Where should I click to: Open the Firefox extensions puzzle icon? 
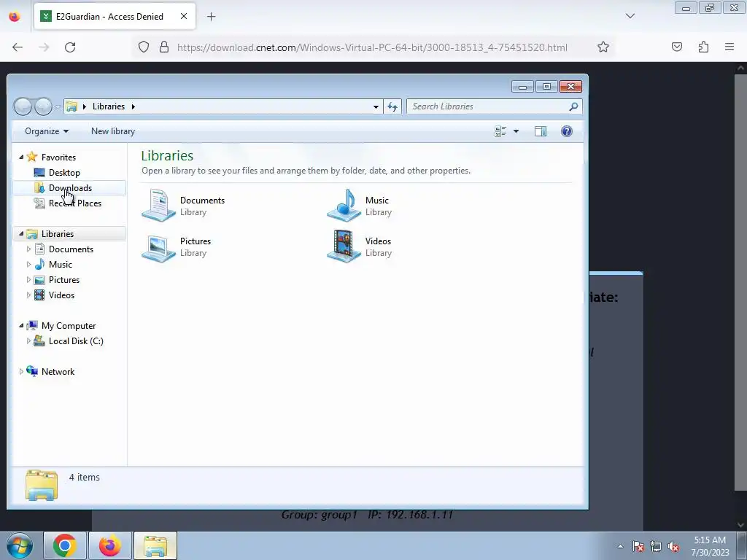703,47
